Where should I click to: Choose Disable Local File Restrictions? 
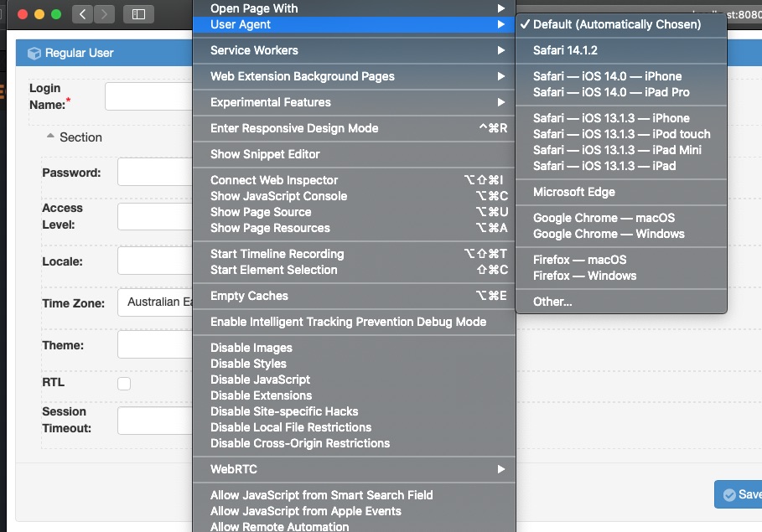tap(354, 427)
